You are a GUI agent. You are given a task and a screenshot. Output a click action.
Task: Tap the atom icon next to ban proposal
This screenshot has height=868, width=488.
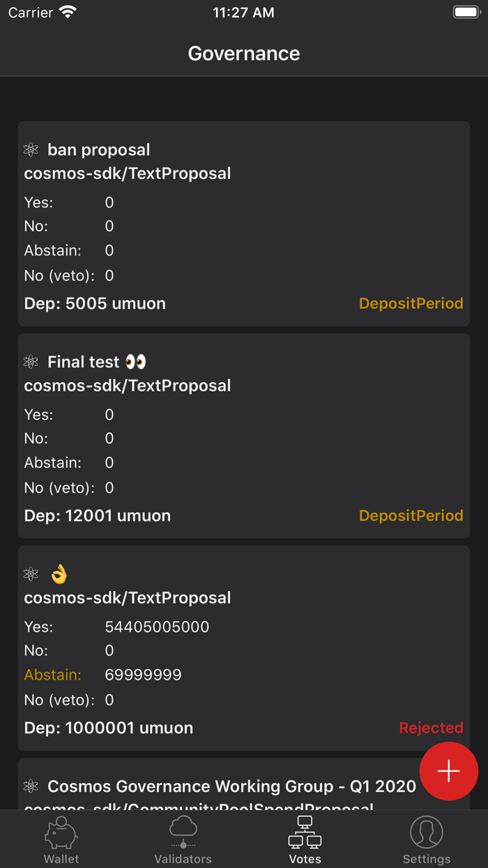click(30, 149)
